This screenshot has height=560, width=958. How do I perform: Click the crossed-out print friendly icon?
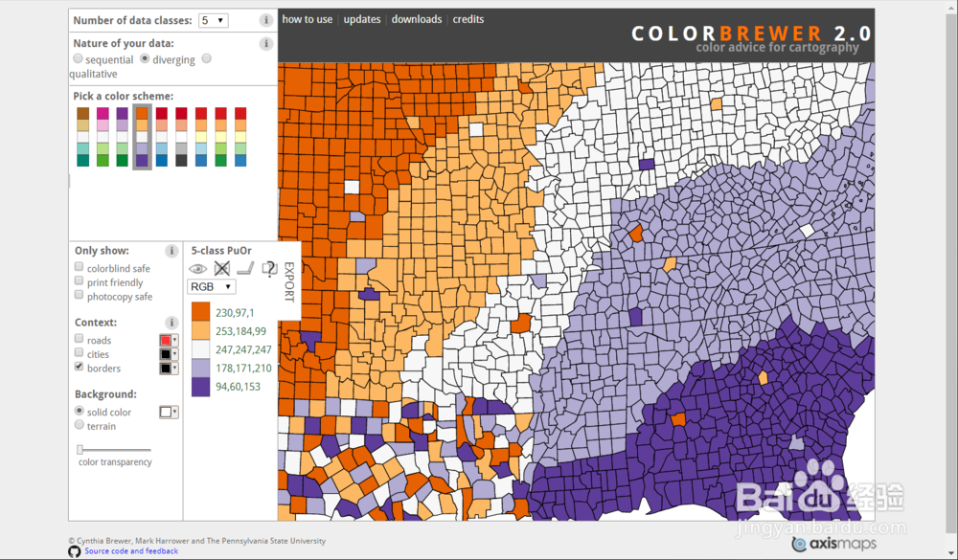[x=222, y=268]
